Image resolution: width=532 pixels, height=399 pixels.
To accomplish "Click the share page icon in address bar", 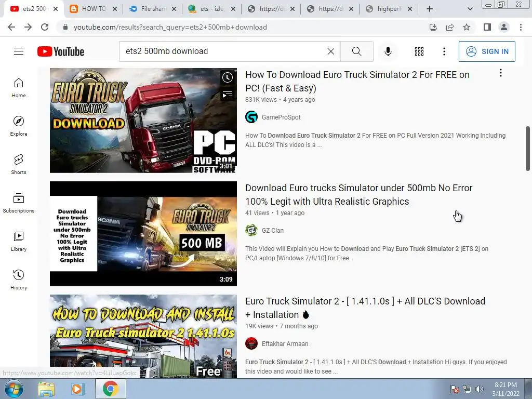I will coord(450,27).
